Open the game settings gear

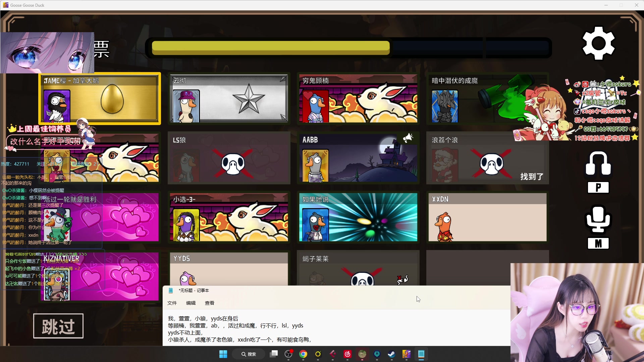coord(598,43)
